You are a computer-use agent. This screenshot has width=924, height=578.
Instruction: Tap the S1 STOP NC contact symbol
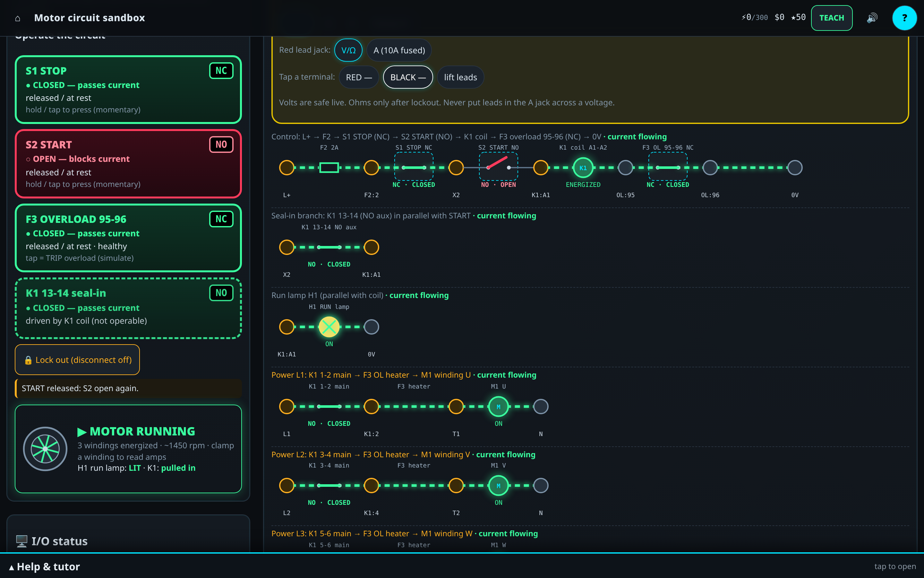click(414, 167)
